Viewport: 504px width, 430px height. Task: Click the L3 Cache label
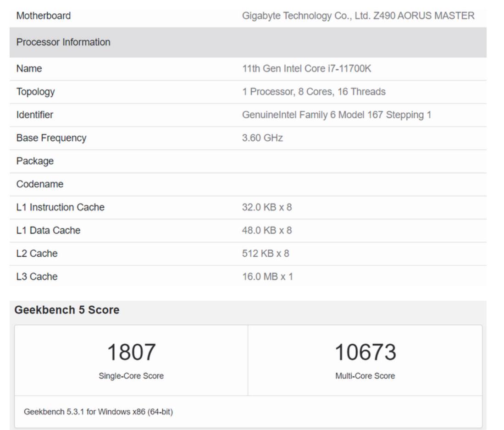tap(37, 277)
